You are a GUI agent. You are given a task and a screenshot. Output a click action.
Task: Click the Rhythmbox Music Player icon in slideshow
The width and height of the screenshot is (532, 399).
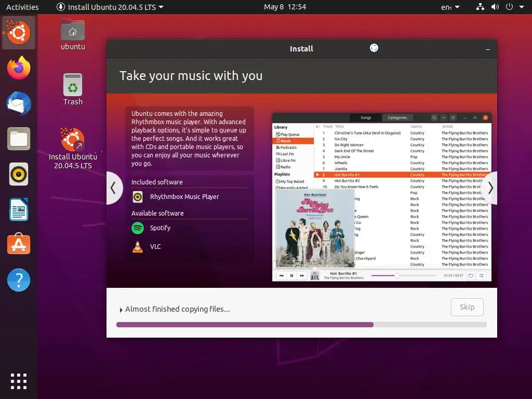pyautogui.click(x=137, y=197)
